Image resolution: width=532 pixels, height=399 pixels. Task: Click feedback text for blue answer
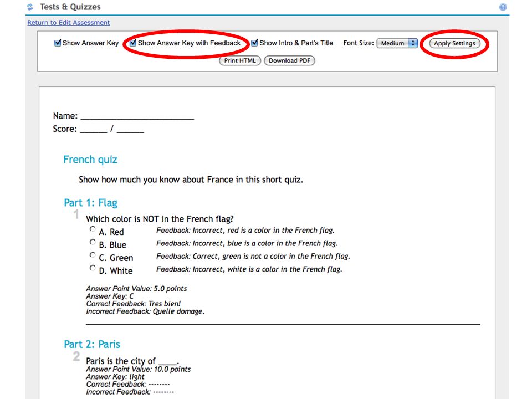click(247, 243)
